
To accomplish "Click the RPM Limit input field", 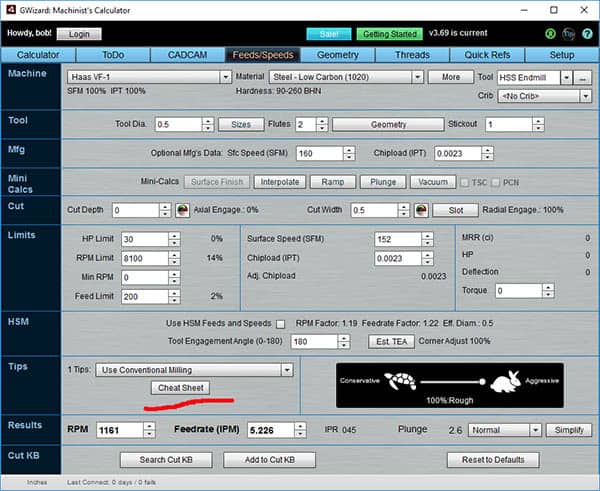I will [x=145, y=259].
